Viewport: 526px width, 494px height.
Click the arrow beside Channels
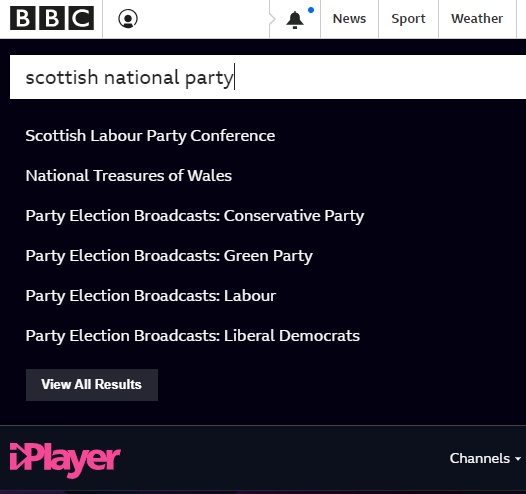pyautogui.click(x=518, y=459)
